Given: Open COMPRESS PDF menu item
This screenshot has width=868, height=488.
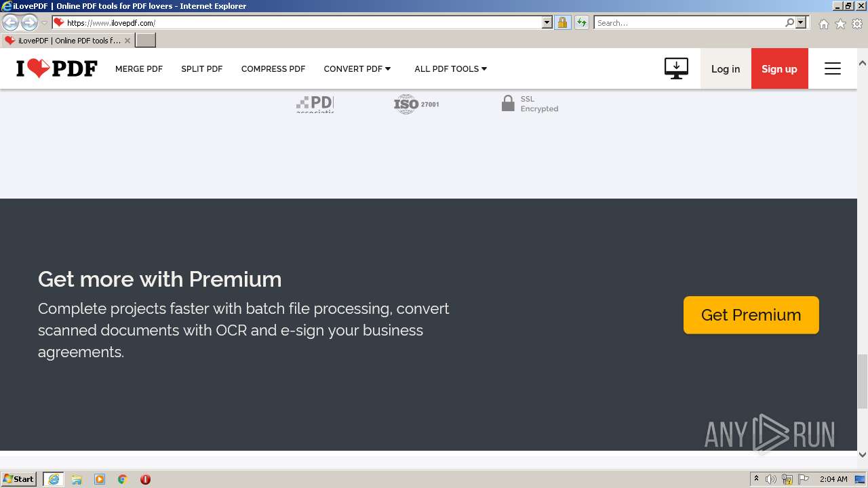Looking at the screenshot, I should click(273, 68).
